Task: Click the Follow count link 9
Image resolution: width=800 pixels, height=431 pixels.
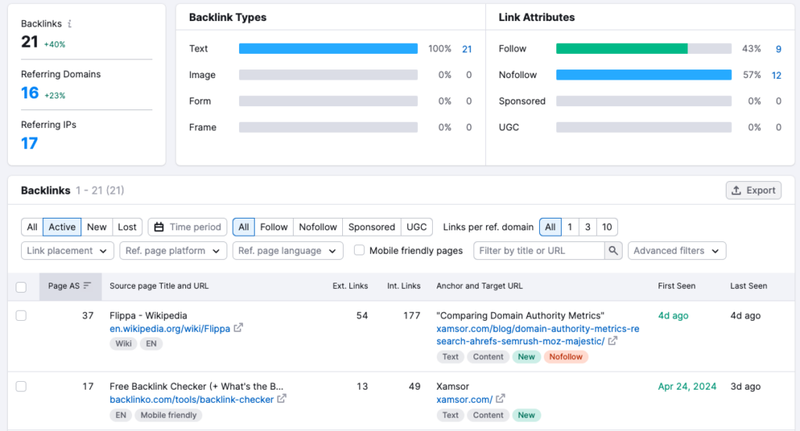Action: pos(778,48)
